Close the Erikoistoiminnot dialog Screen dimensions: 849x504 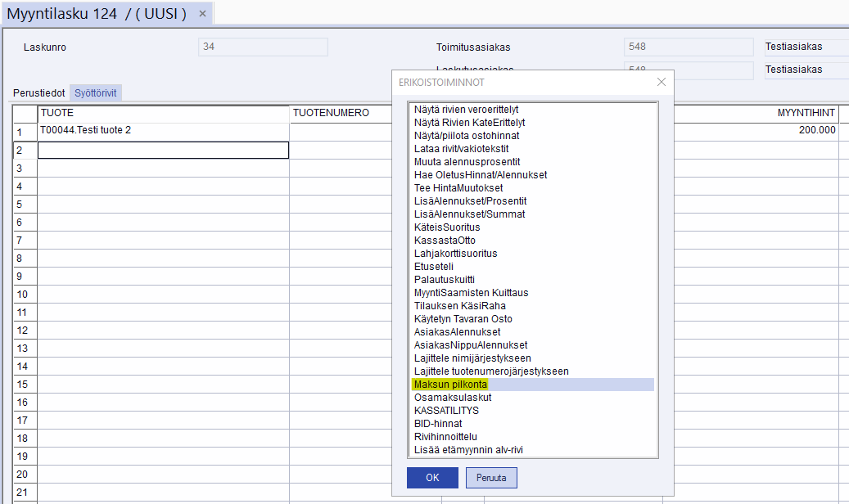[x=662, y=82]
